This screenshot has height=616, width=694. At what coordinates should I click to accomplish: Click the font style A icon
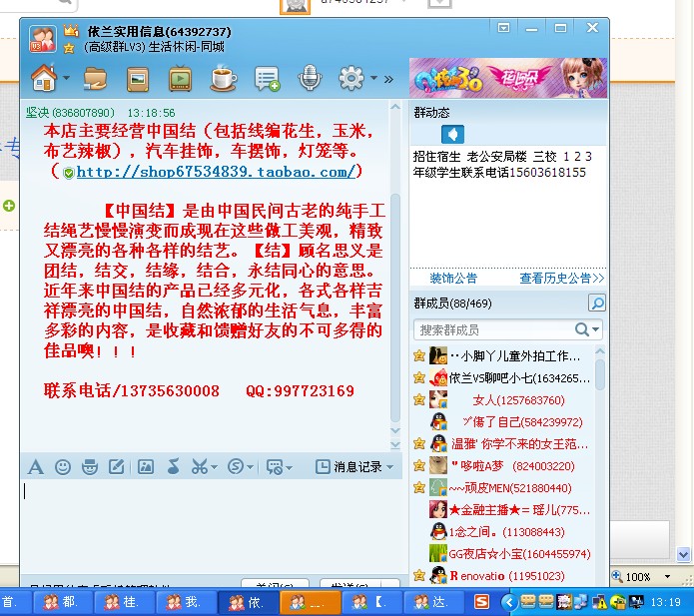(36, 466)
